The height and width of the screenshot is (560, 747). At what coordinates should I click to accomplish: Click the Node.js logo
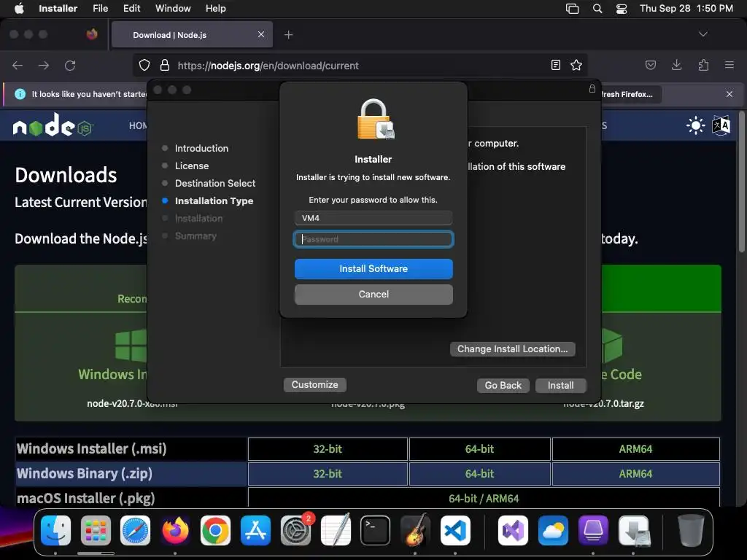(53, 125)
